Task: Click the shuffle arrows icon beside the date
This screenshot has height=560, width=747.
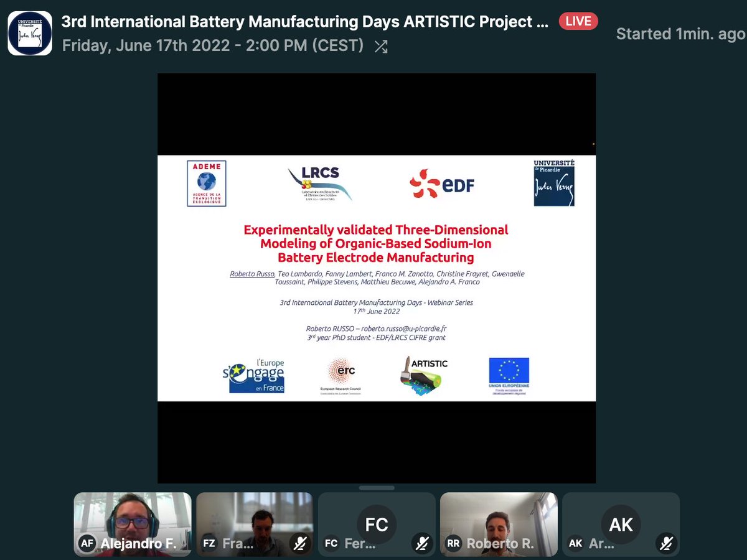Action: [381, 45]
